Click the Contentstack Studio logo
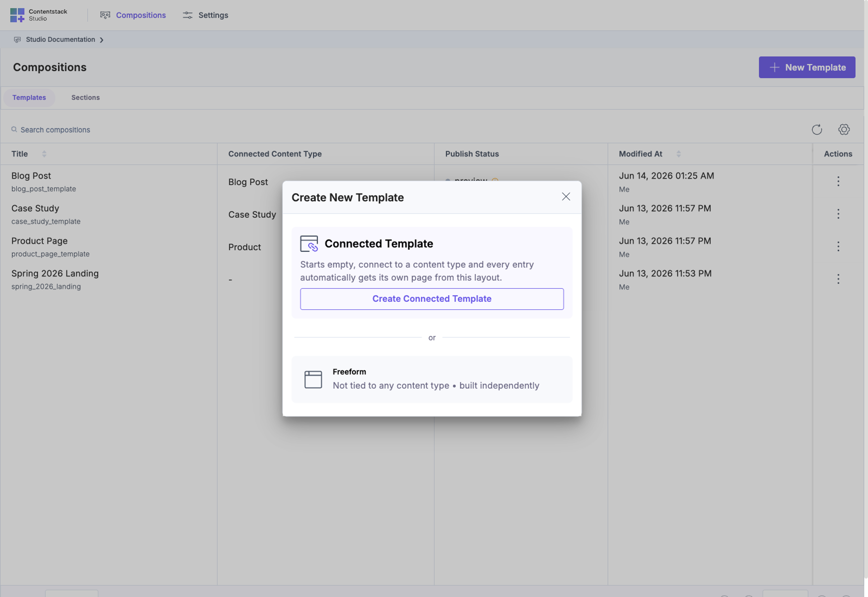Screen dimensions: 868x597 coord(38,15)
